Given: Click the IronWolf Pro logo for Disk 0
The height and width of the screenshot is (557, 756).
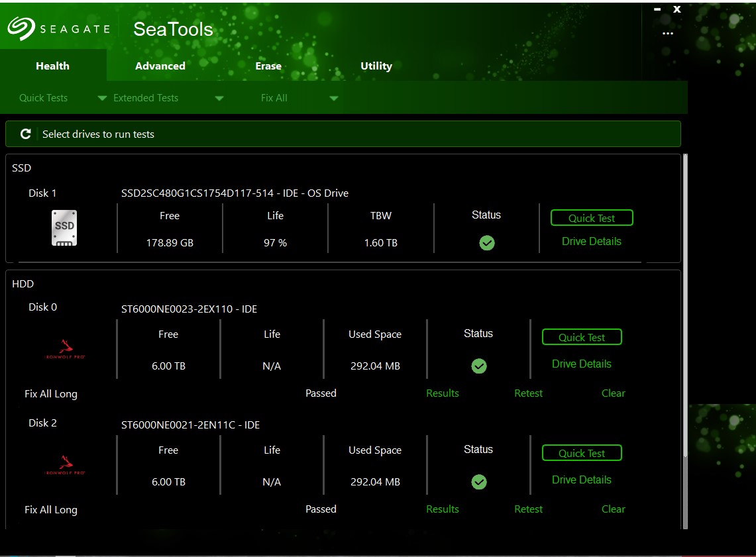Looking at the screenshot, I should [x=65, y=349].
